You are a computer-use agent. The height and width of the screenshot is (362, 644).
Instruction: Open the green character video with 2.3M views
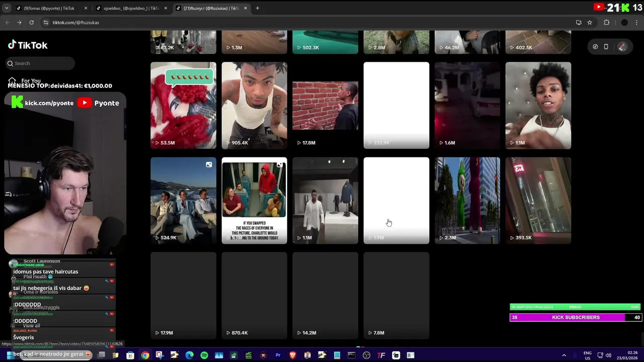pos(467,200)
